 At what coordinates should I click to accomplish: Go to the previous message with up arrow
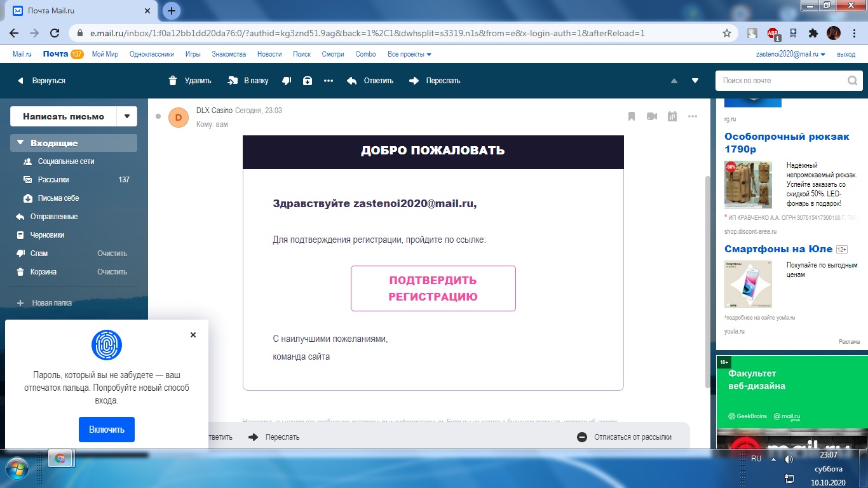coord(674,81)
